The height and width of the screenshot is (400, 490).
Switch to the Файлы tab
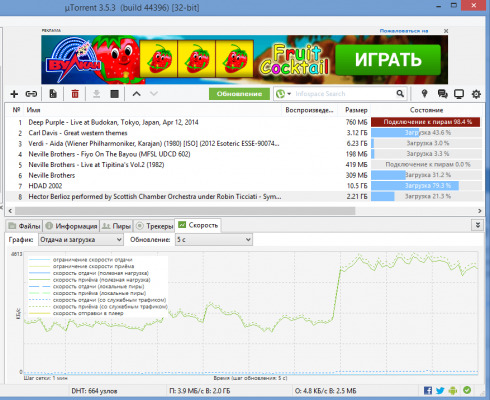(24, 226)
